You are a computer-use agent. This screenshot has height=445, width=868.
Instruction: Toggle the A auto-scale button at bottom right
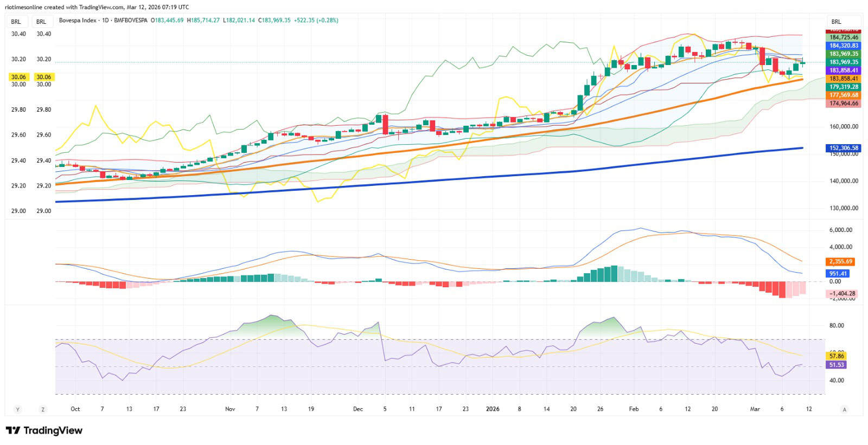(x=844, y=409)
